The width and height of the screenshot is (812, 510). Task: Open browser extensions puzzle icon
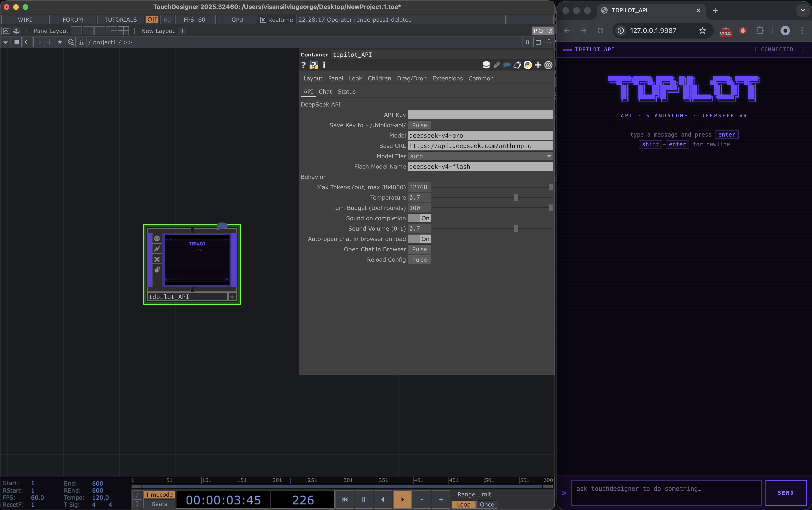[760, 31]
